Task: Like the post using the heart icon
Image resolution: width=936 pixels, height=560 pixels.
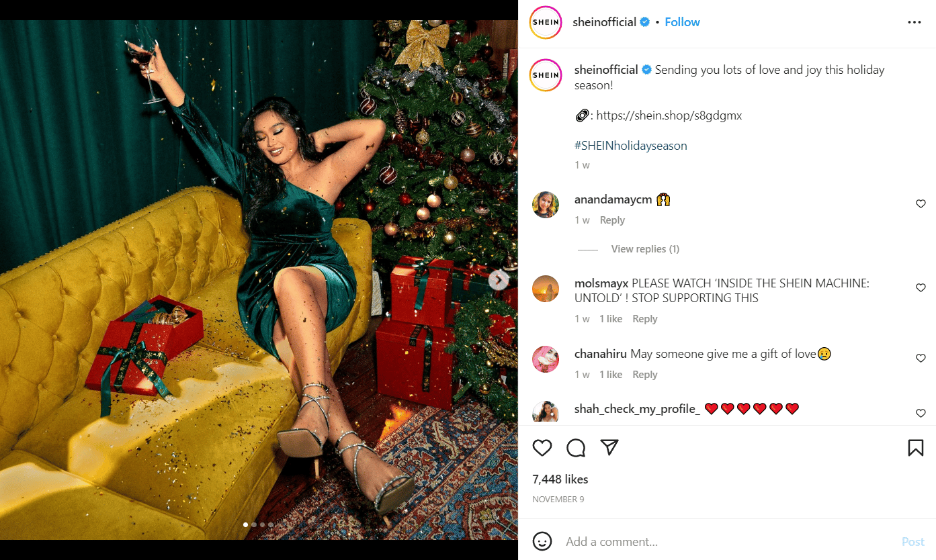Action: tap(542, 447)
